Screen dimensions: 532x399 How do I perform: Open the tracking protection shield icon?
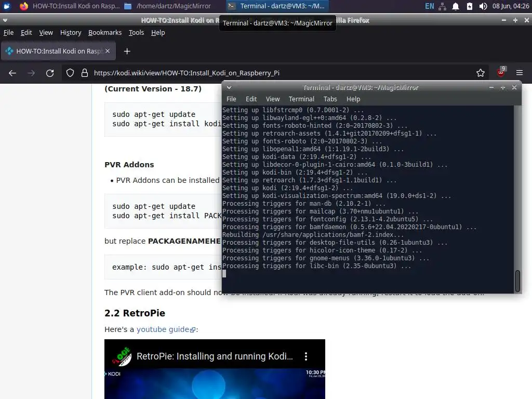pyautogui.click(x=70, y=73)
